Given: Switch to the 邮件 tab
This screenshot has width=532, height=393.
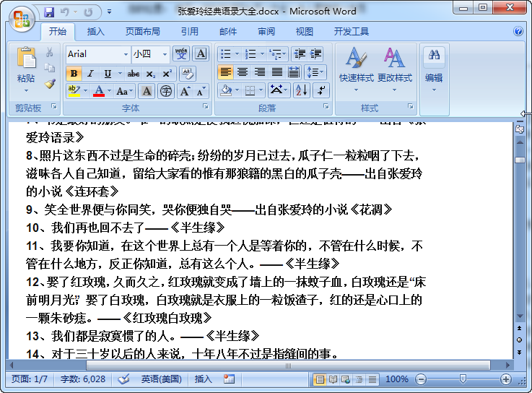Looking at the screenshot, I should click(228, 32).
